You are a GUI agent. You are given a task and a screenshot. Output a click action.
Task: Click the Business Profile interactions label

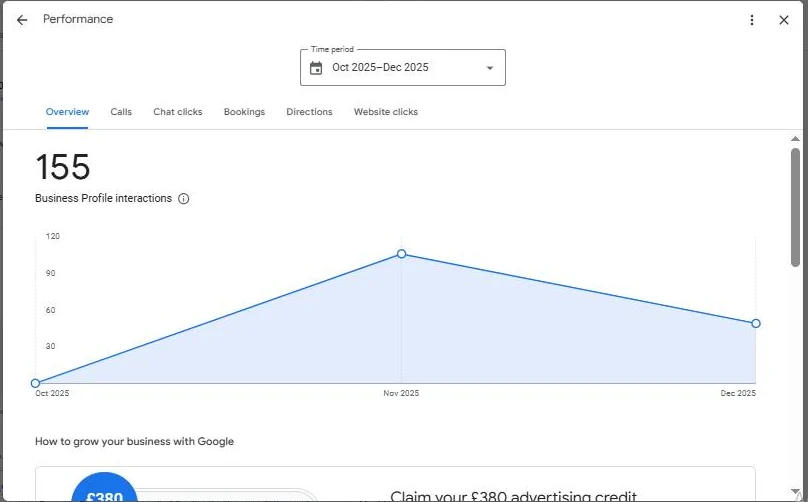(103, 198)
